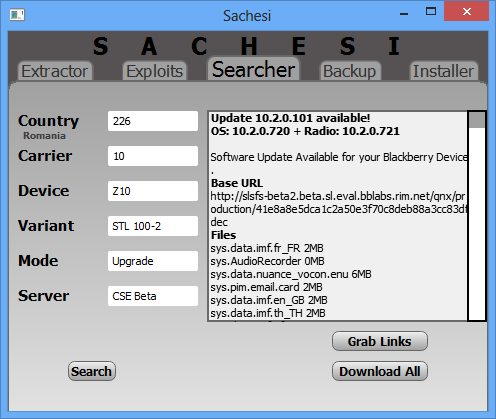Open the Installer tab
Viewport: 496px width, 419px height.
coord(443,71)
